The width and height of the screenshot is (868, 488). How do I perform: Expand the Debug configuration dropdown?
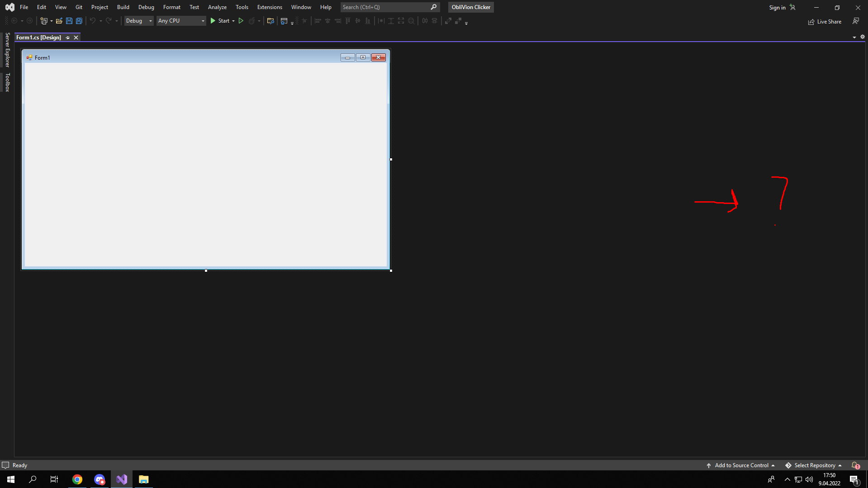click(x=151, y=21)
